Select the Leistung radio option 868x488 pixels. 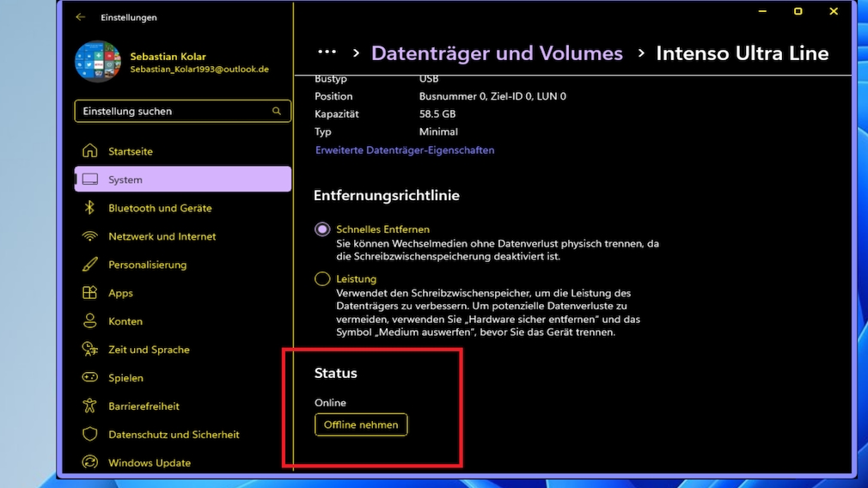pyautogui.click(x=322, y=278)
